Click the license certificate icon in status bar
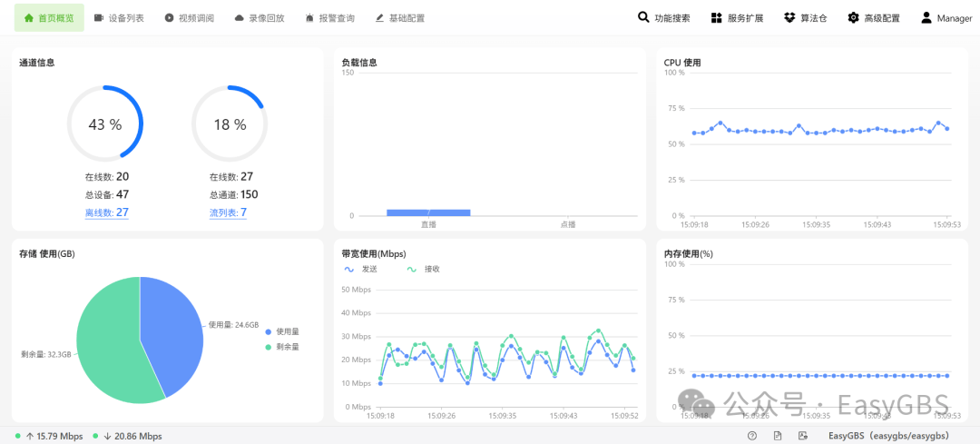980x444 pixels. (x=803, y=436)
